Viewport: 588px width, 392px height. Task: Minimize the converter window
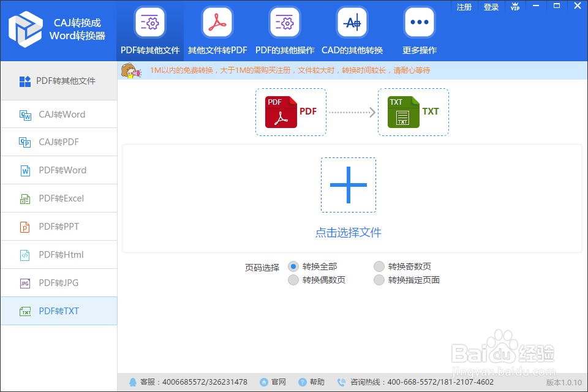coord(537,6)
